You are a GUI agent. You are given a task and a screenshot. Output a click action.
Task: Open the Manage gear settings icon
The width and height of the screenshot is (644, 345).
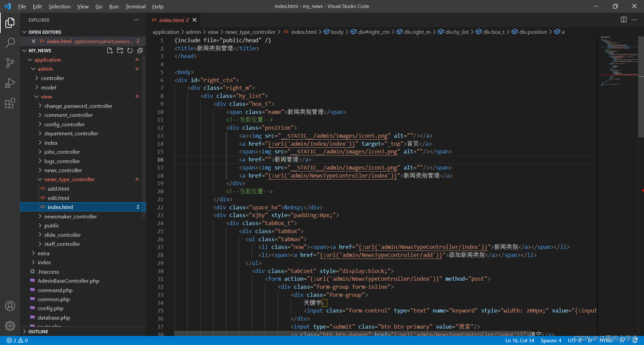10,326
